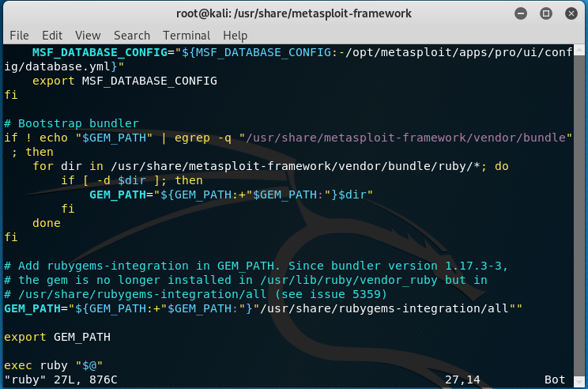The height and width of the screenshot is (389, 588).
Task: Place cursor on 'export MSF_DATABASE_CONFIG' line
Action: click(125, 81)
